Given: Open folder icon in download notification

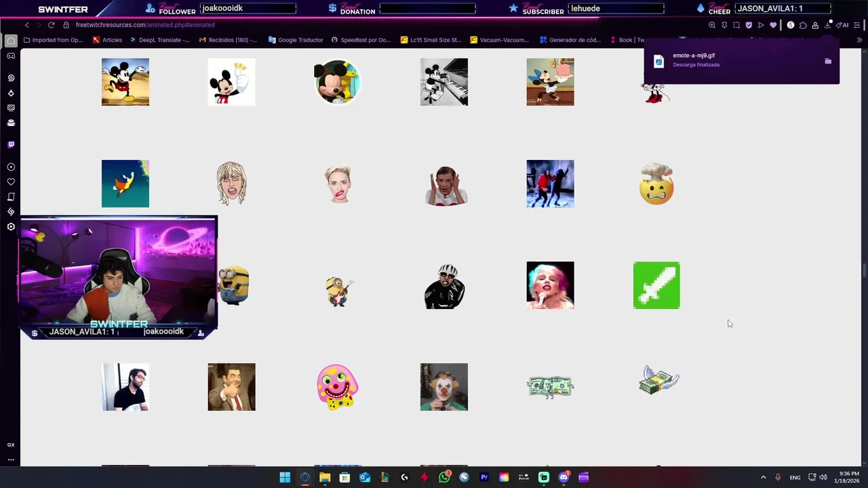Looking at the screenshot, I should pos(828,61).
